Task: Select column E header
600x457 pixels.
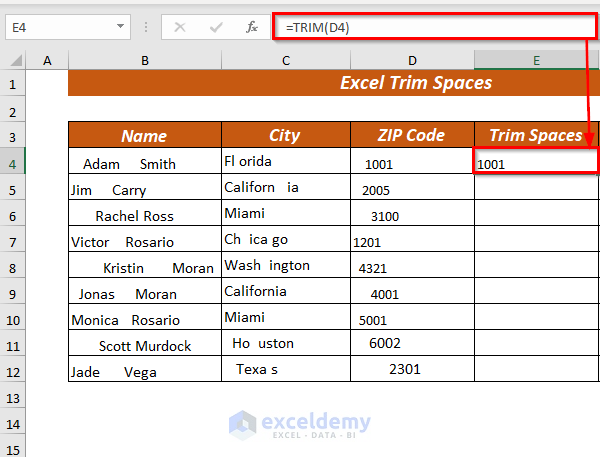Action: [536, 61]
